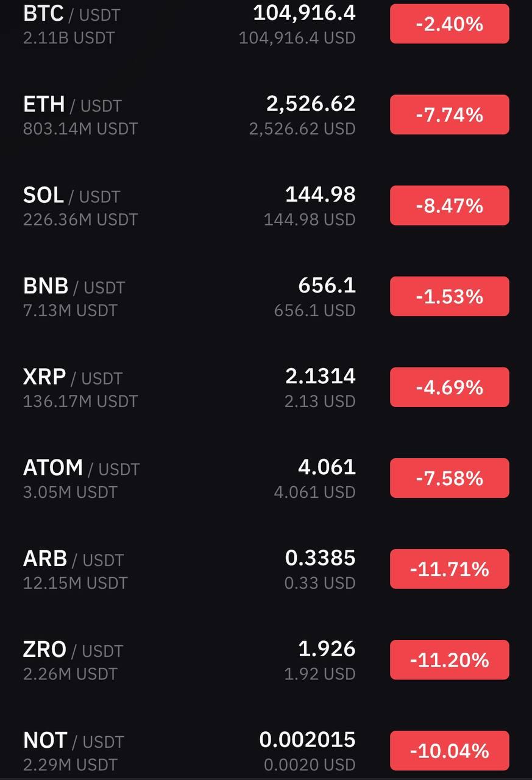532x780 pixels.
Task: Tap the -2.40% change badge for BTC
Action: 449,24
